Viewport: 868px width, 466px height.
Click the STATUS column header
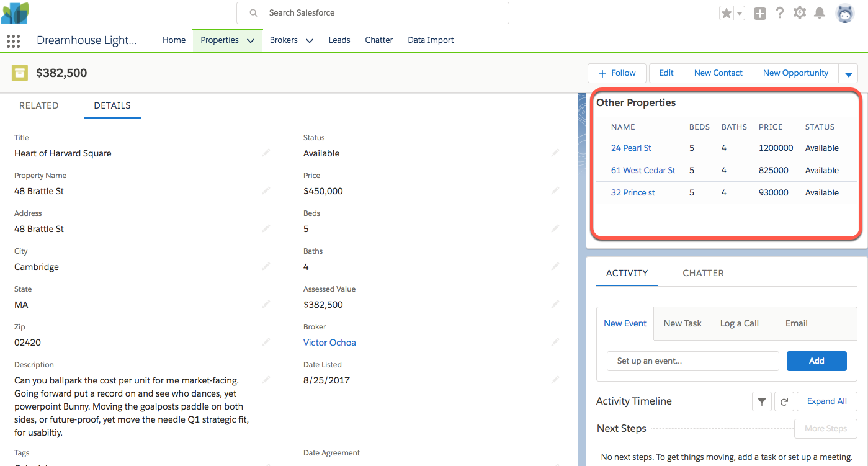(820, 127)
